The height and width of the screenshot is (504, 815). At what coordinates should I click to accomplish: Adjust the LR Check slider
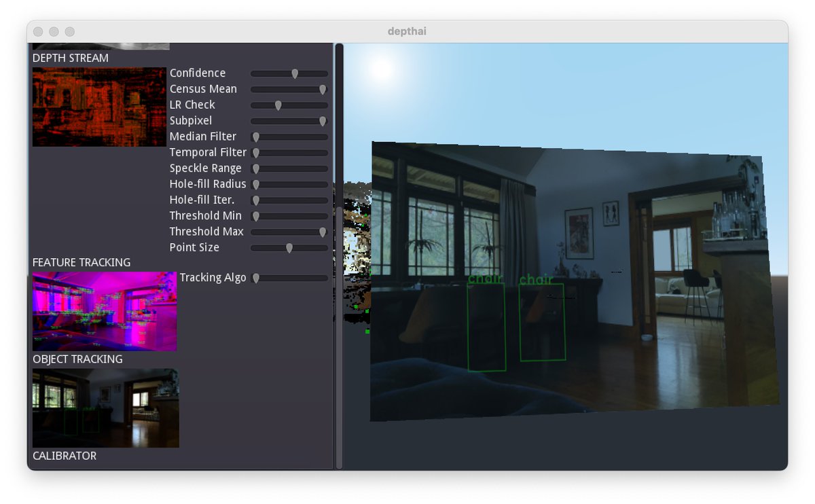289,105
